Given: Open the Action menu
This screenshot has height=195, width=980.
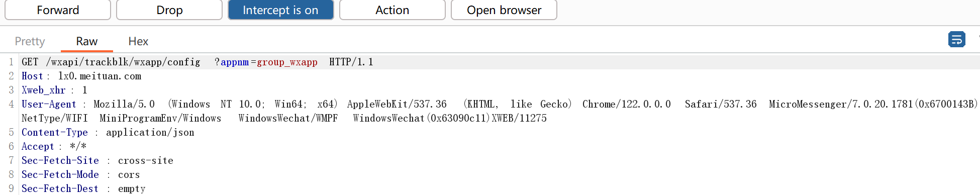Looking at the screenshot, I should click(392, 10).
